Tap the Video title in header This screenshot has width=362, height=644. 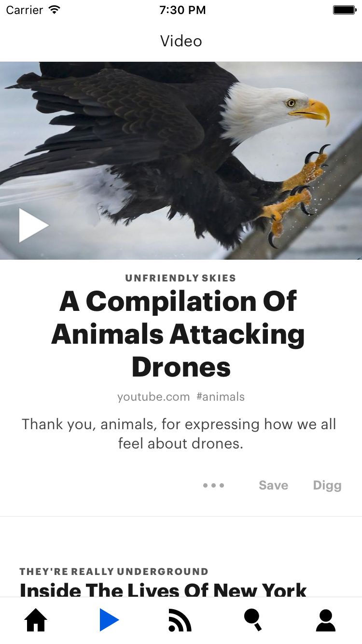[x=181, y=41]
